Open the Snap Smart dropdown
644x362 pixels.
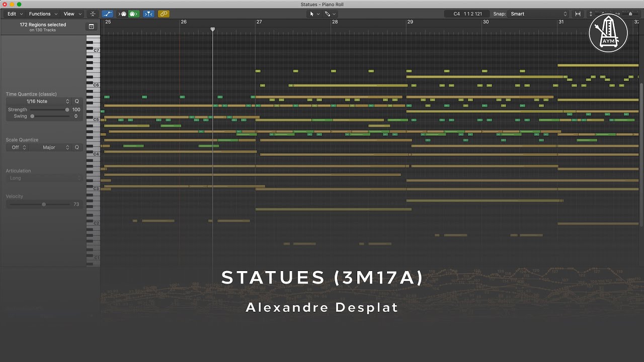[539, 14]
